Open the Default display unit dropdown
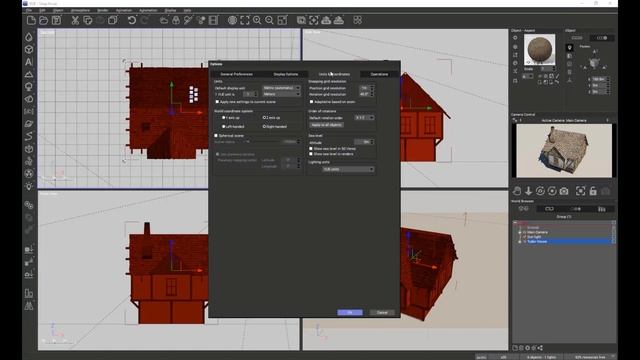 281,88
